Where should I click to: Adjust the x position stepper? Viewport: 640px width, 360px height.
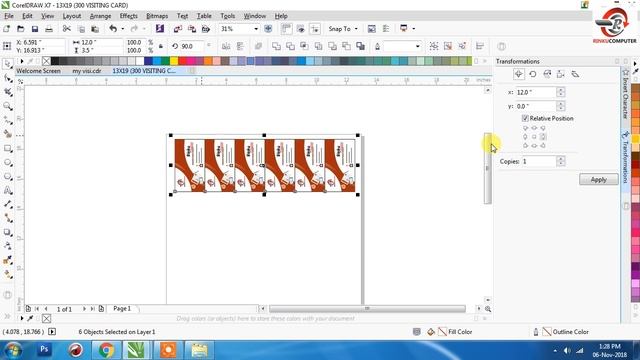pos(561,92)
